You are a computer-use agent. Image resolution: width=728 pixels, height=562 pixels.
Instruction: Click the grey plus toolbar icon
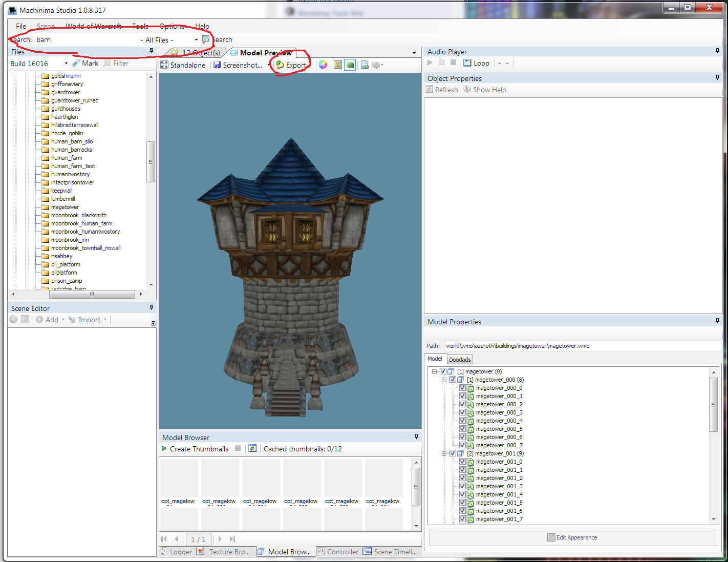tap(376, 65)
